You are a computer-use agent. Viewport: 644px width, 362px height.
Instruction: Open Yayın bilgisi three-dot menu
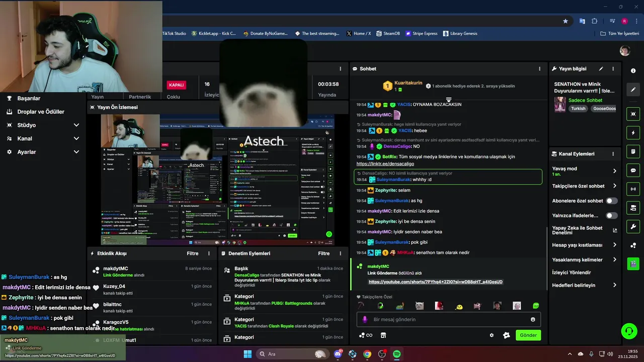613,69
